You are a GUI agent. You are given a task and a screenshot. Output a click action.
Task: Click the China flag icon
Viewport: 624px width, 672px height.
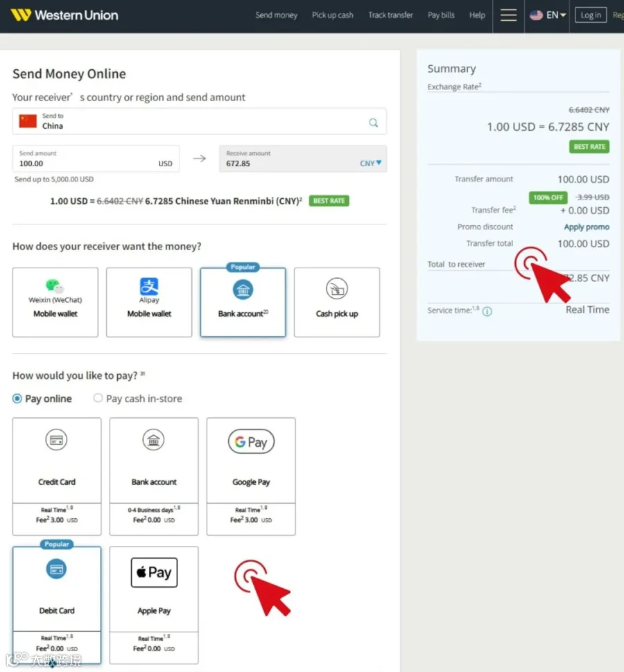[x=28, y=121]
